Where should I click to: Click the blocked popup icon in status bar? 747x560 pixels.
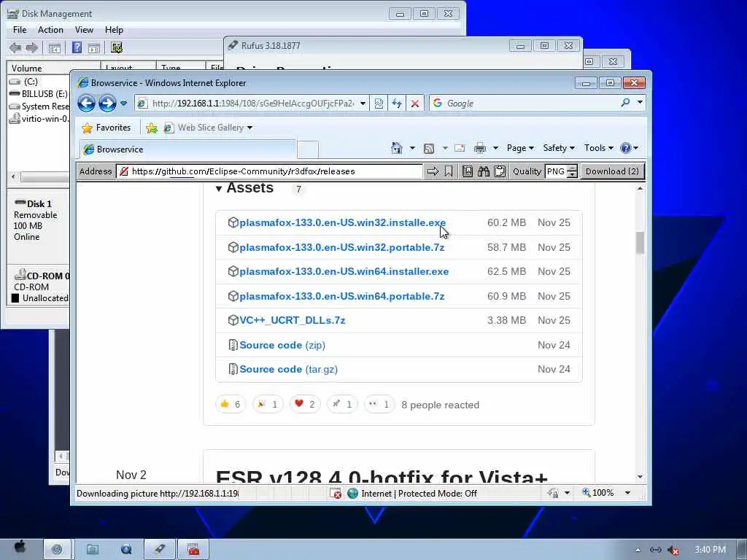coord(336,494)
